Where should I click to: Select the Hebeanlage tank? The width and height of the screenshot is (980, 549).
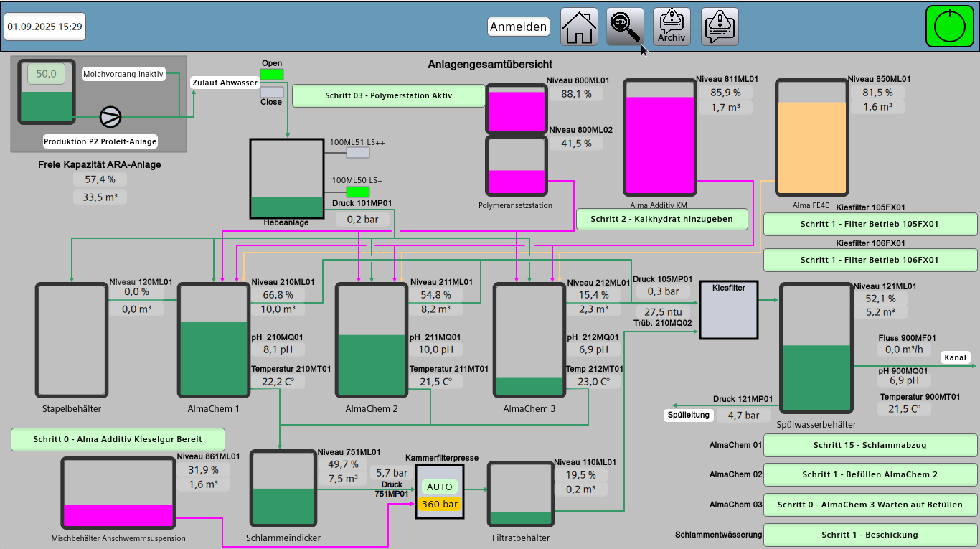[287, 178]
